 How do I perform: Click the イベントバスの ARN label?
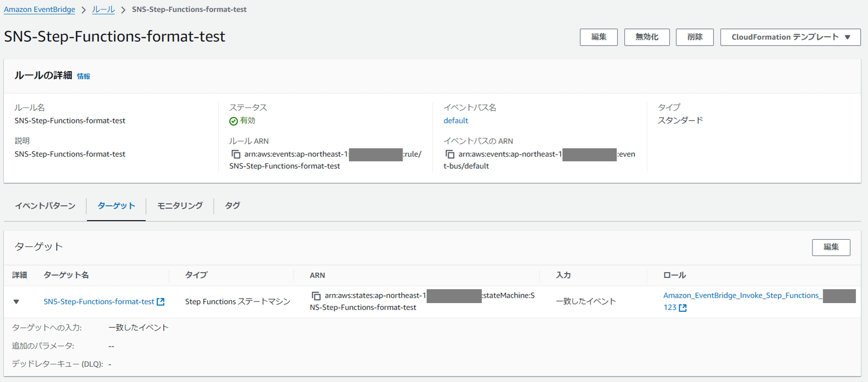coord(478,141)
